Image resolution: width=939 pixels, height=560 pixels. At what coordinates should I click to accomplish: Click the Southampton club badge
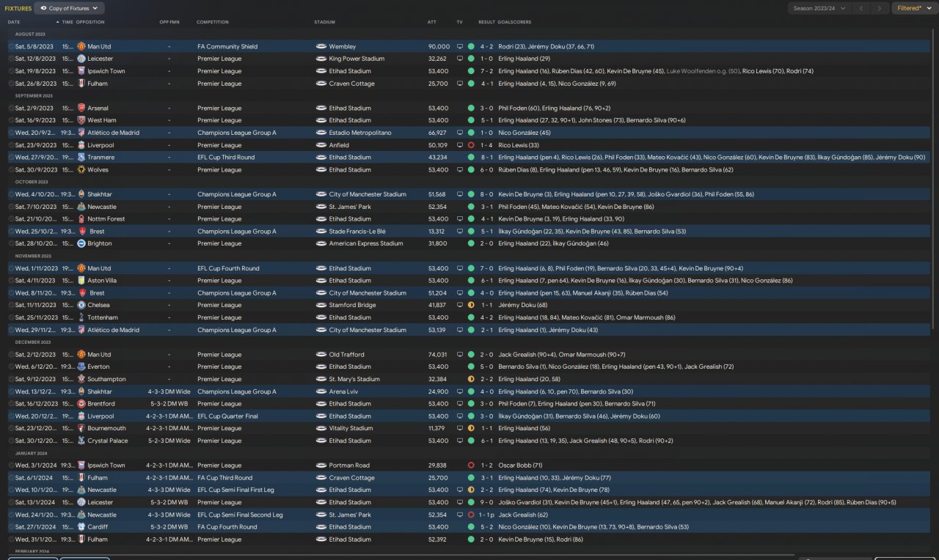tap(81, 379)
